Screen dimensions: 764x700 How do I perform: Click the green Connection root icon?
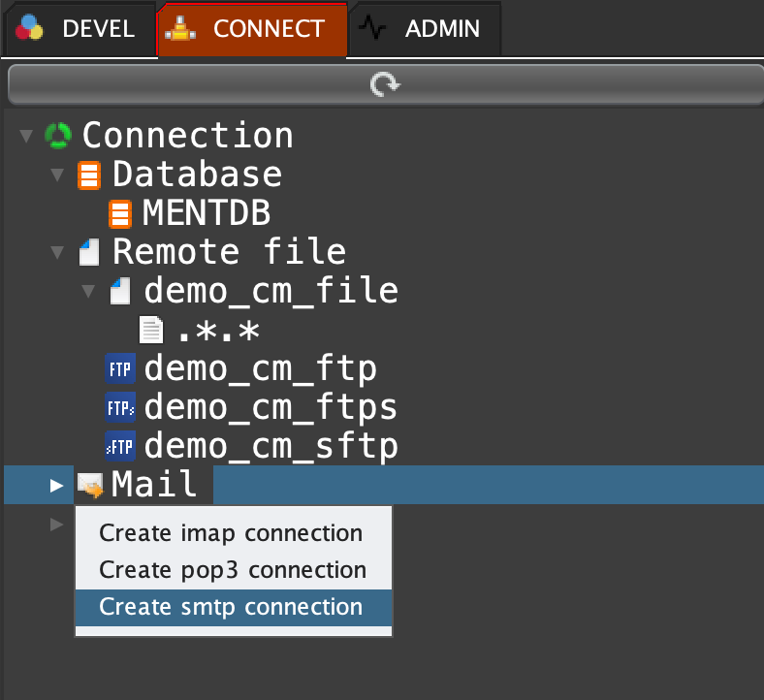(x=58, y=136)
